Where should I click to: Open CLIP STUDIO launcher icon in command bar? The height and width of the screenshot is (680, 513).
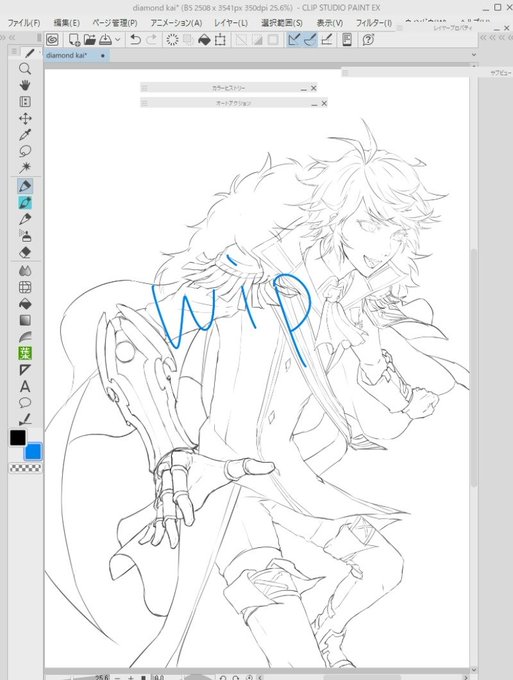pyautogui.click(x=52, y=40)
